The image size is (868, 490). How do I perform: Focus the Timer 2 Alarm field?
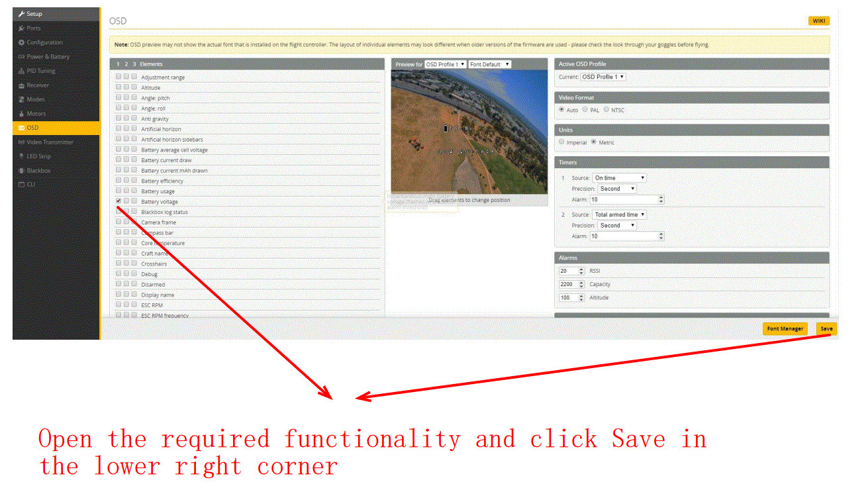(x=627, y=236)
